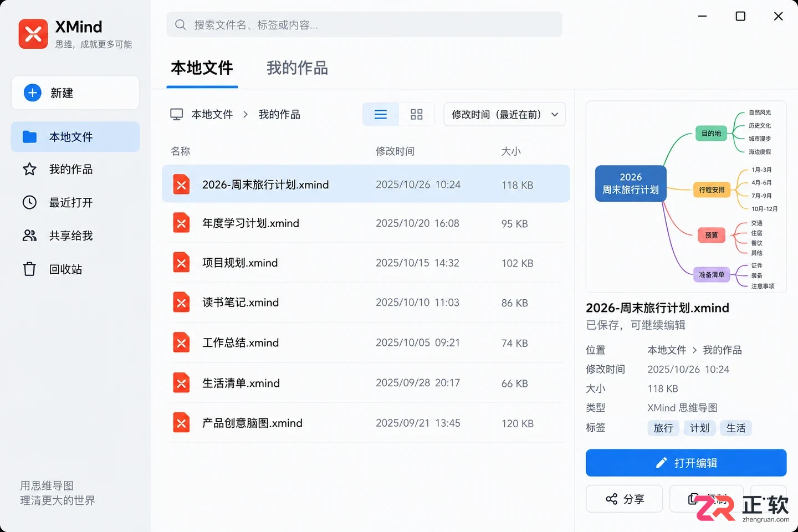Viewport: 798px width, 532px height.
Task: Open the 修改时间（最近在前）sort dropdown
Action: pyautogui.click(x=504, y=114)
